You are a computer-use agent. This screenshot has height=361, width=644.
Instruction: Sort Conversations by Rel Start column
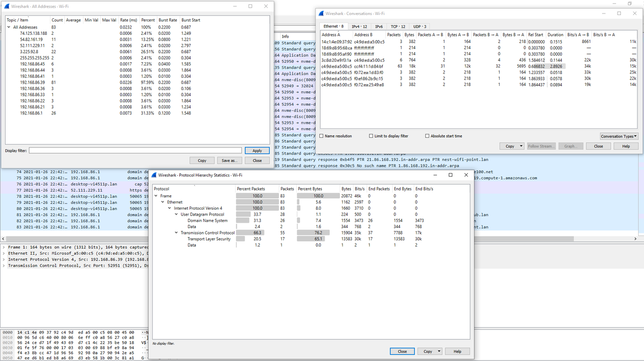(x=536, y=35)
